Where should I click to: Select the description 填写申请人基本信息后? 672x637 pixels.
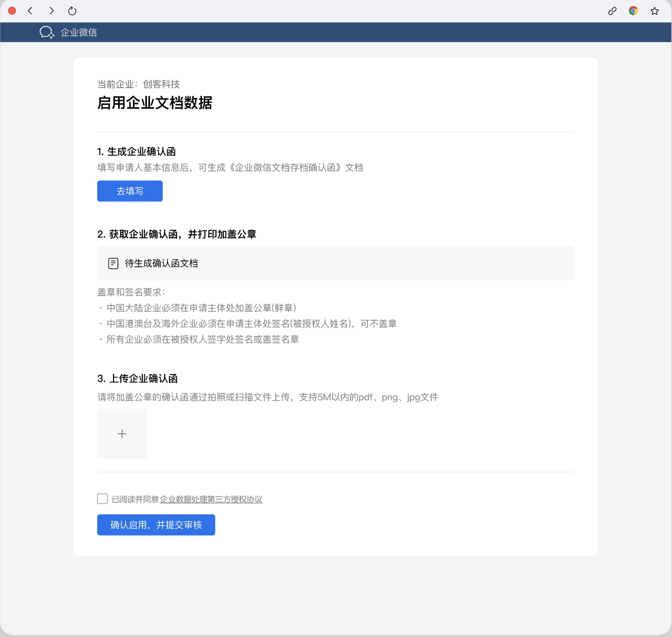230,168
